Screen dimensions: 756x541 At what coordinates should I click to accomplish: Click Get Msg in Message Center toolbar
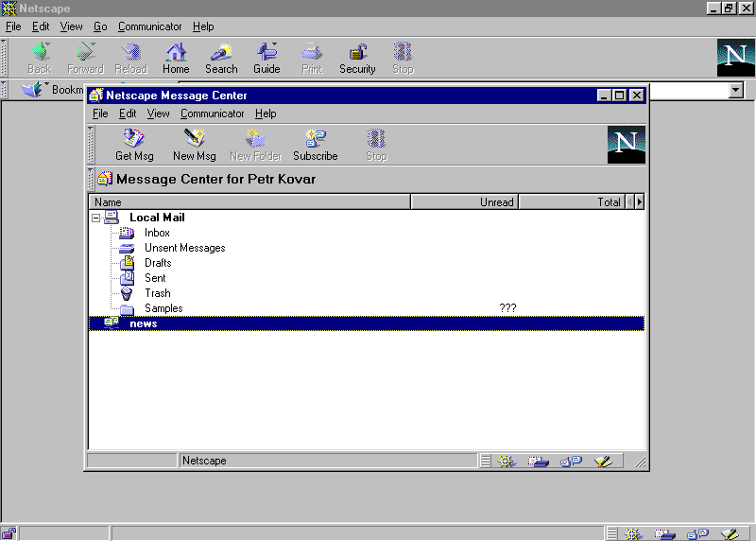pos(134,145)
